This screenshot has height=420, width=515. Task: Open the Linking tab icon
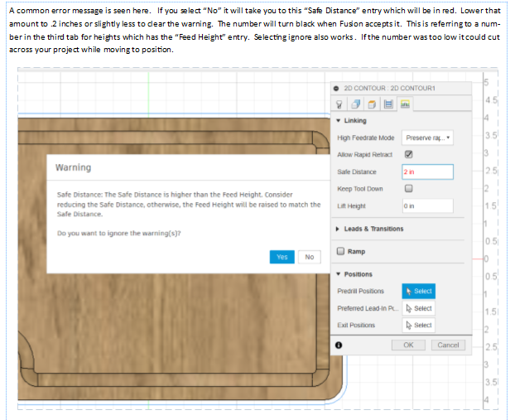(406, 104)
